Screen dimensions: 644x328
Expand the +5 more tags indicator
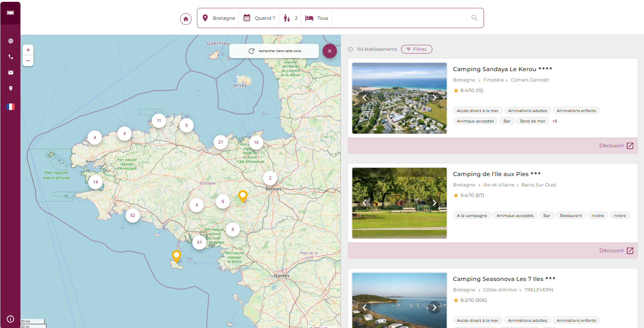click(x=555, y=121)
